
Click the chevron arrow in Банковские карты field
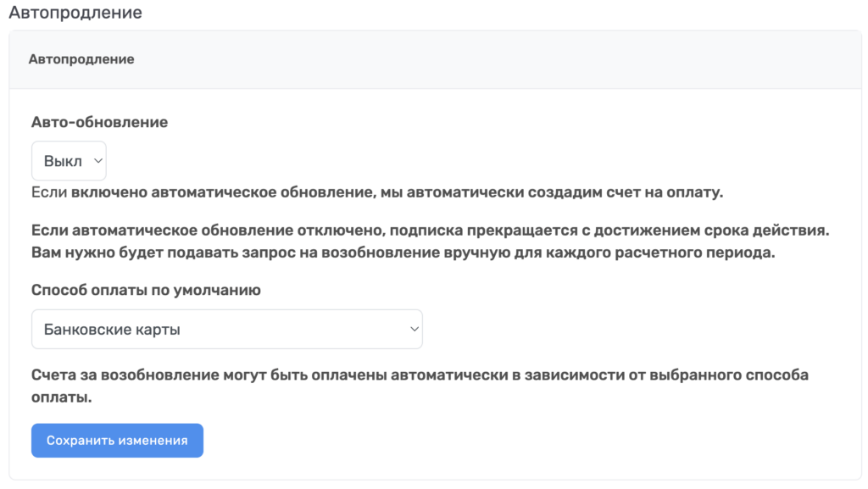point(414,329)
